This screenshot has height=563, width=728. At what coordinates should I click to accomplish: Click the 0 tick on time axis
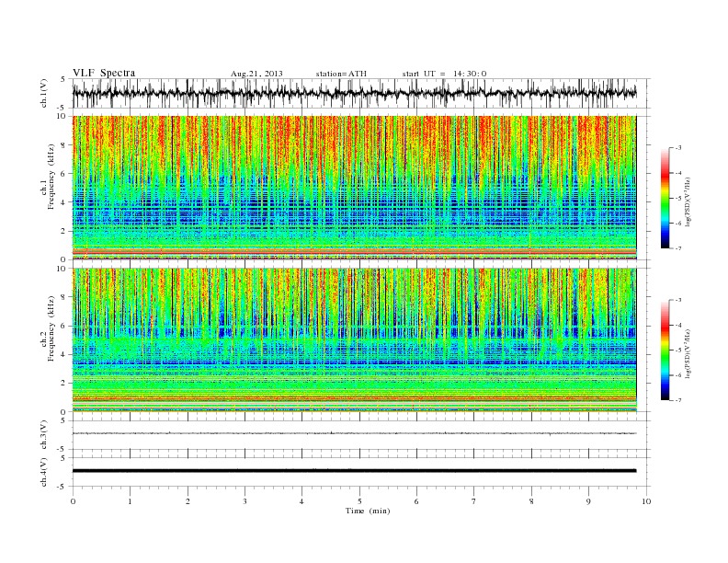pos(73,501)
